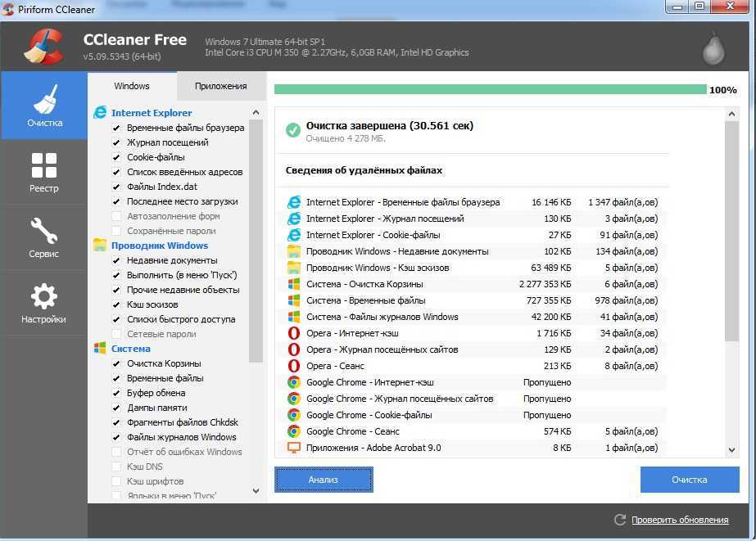This screenshot has width=756, height=541.
Task: Click down arrow of results scrollbar
Action: [x=731, y=450]
